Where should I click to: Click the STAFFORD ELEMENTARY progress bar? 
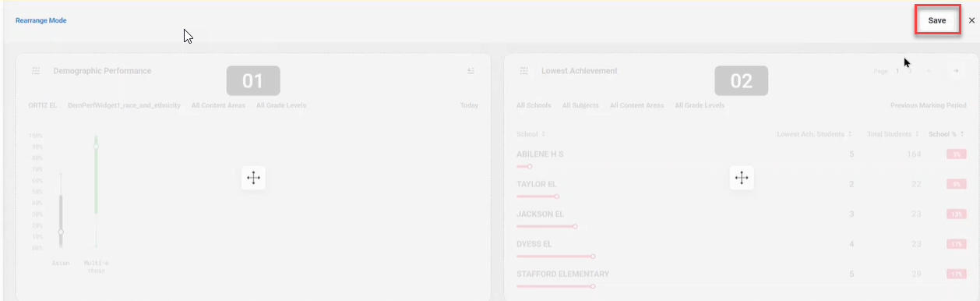pos(555,286)
